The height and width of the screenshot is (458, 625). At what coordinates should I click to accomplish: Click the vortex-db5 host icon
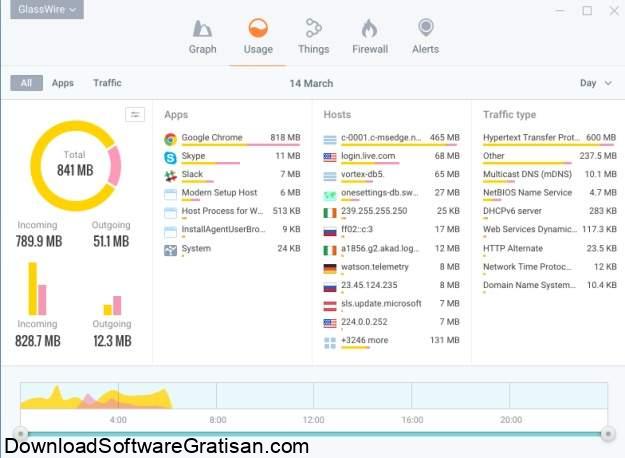[x=330, y=176]
